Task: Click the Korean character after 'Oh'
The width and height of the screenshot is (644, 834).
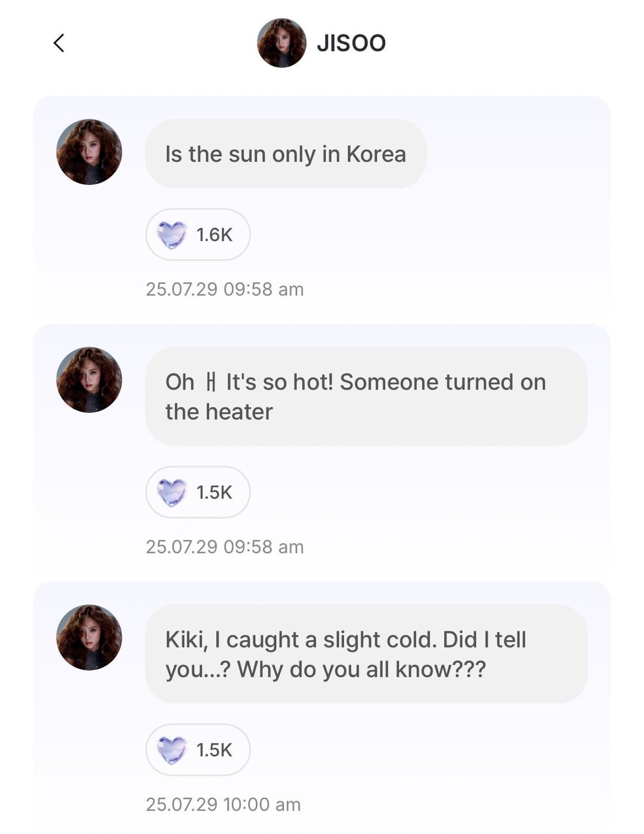Action: point(210,382)
